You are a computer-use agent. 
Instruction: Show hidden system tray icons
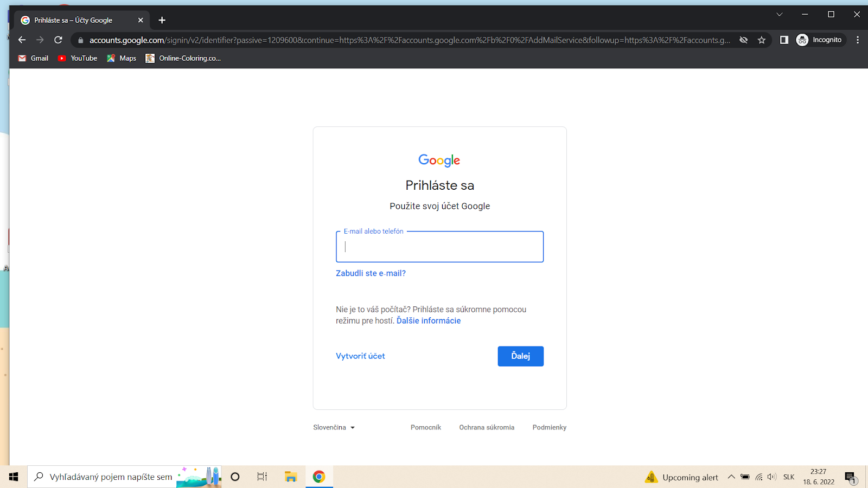coord(731,477)
